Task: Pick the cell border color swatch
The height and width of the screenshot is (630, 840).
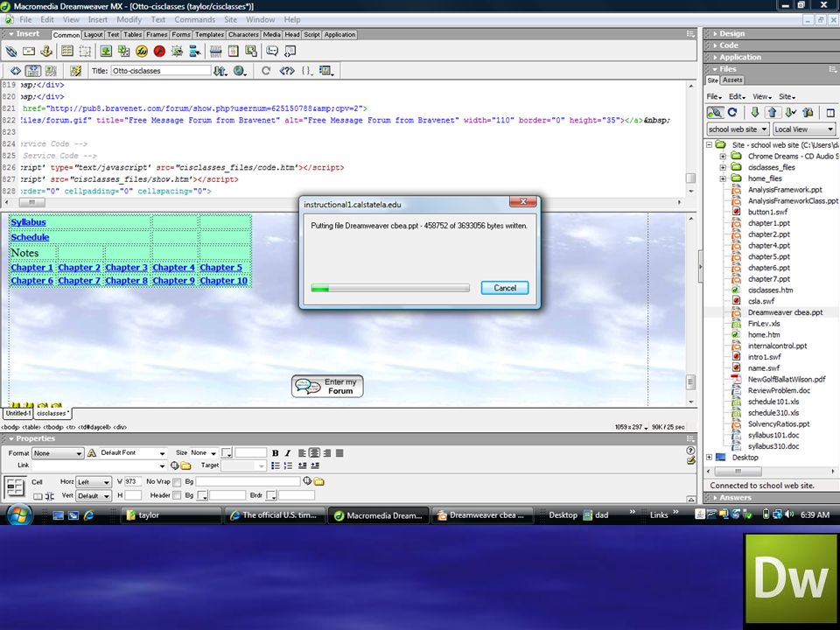Action: [271, 496]
